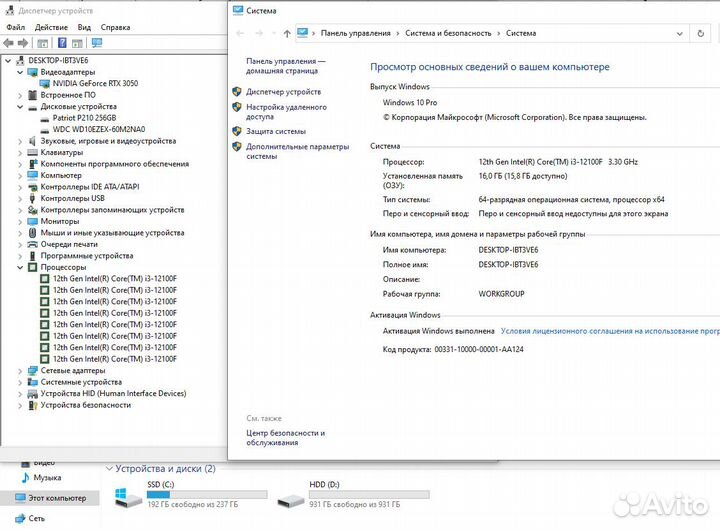Collapse the DESKTOP-IBT3VE6 root node
This screenshot has width=720, height=530.
pos(8,61)
